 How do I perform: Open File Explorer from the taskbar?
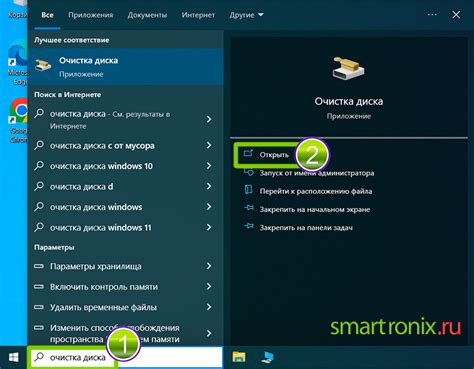pyautogui.click(x=239, y=357)
